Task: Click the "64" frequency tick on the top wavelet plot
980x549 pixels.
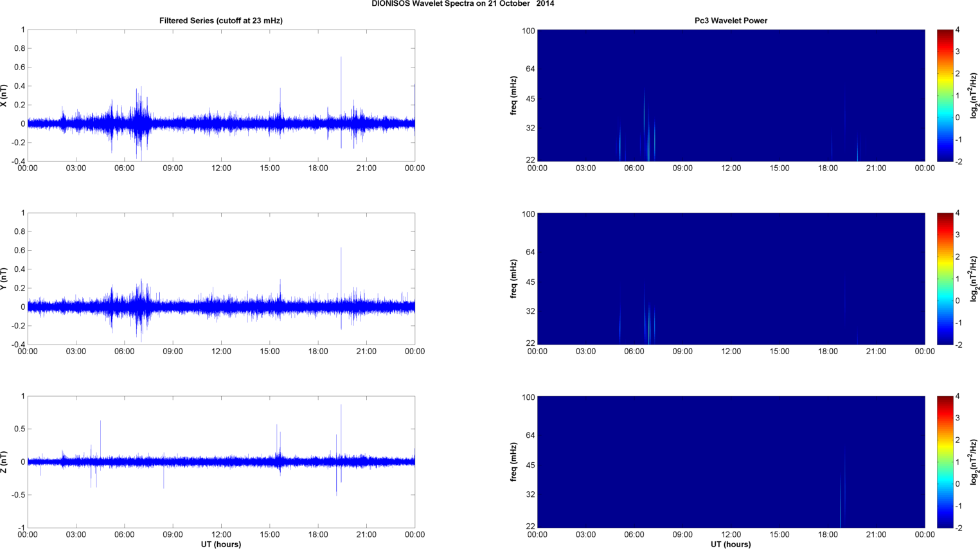Action: (530, 69)
